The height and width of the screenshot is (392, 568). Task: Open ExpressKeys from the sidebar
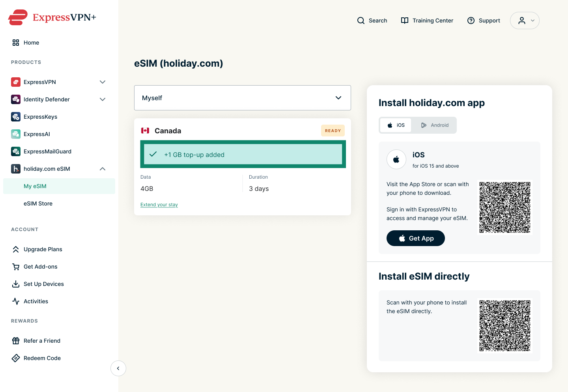pyautogui.click(x=59, y=117)
